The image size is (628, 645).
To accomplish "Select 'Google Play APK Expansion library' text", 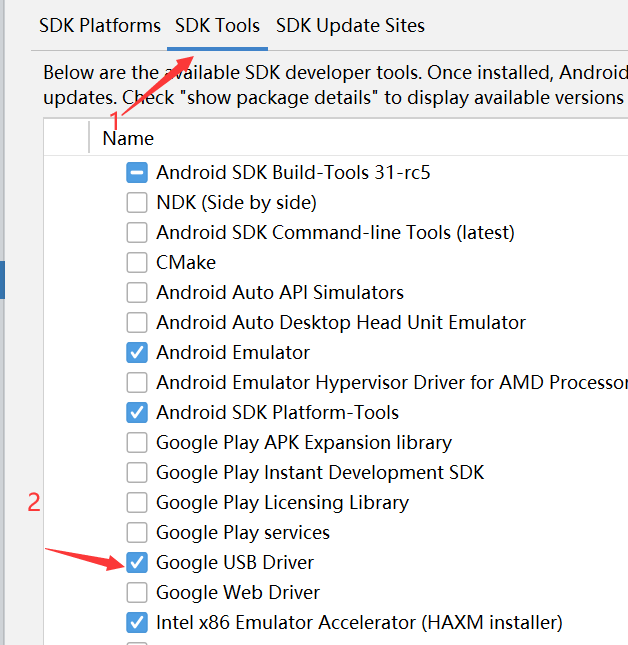I will coord(304,443).
